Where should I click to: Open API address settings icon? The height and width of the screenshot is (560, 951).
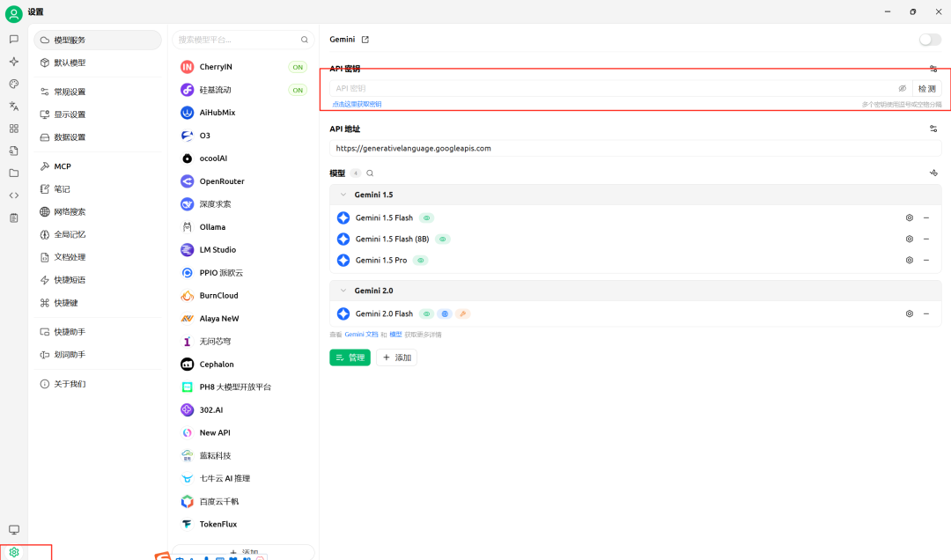tap(933, 129)
